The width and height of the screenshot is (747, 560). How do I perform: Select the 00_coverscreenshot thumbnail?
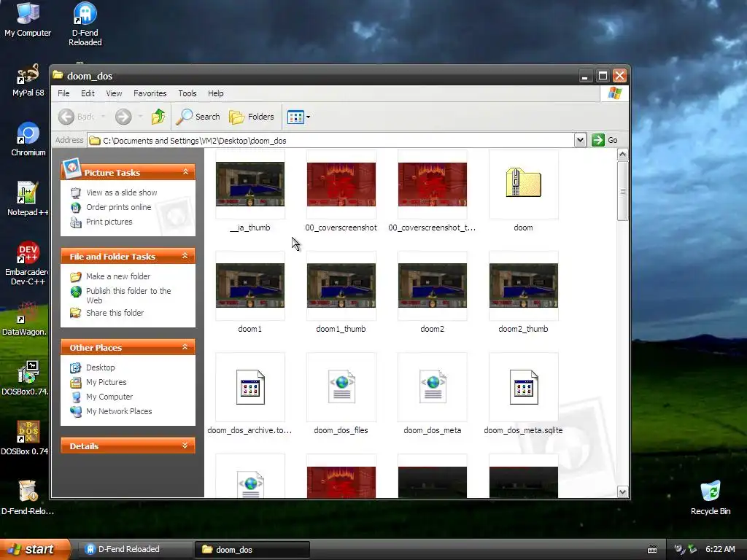(x=341, y=184)
